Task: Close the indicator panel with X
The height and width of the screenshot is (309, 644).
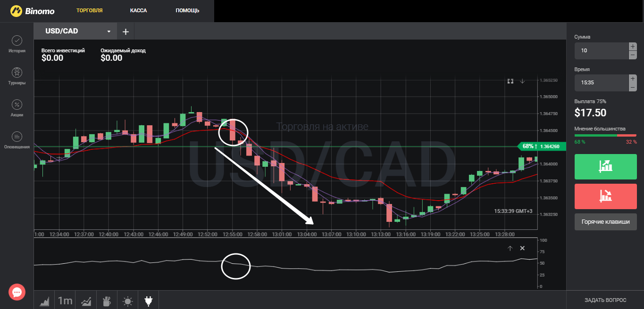Action: (x=522, y=248)
